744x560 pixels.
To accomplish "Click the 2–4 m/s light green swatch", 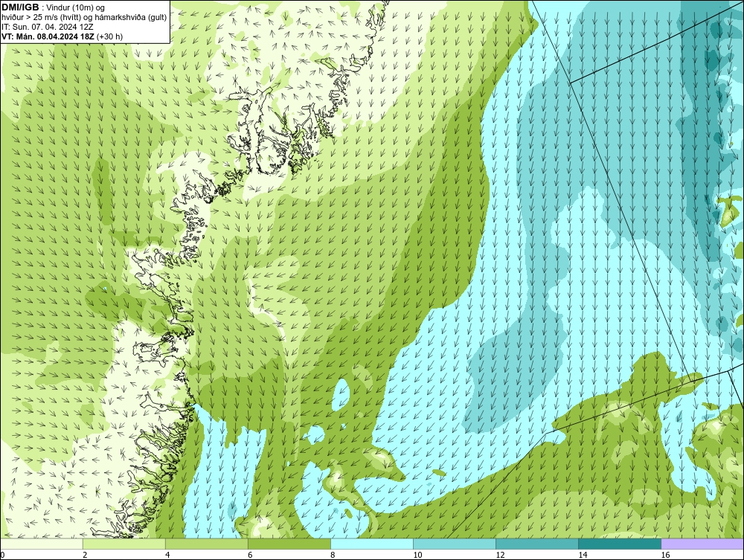I will coord(124,544).
